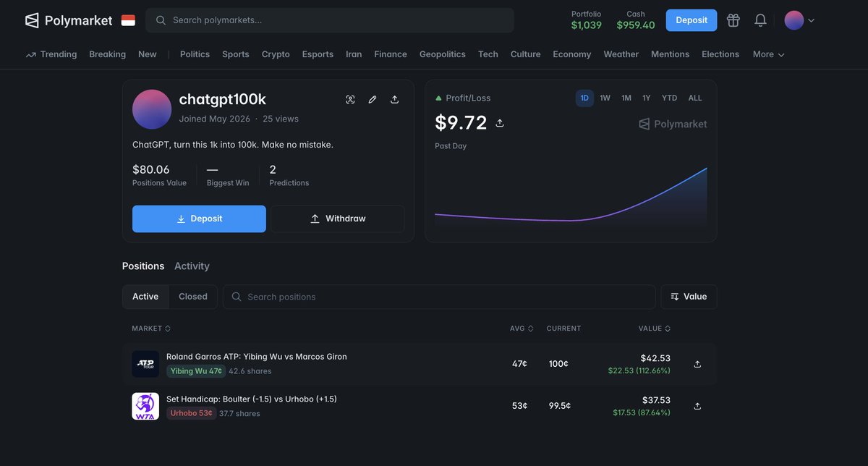Screen dimensions: 868x466
Task: Click the profile scan/QR icon
Action: click(350, 99)
